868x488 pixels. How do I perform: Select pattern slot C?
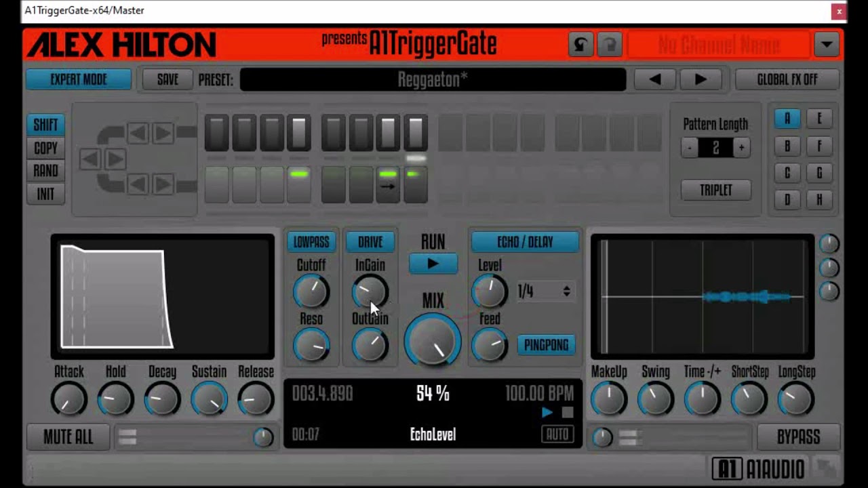pos(787,173)
